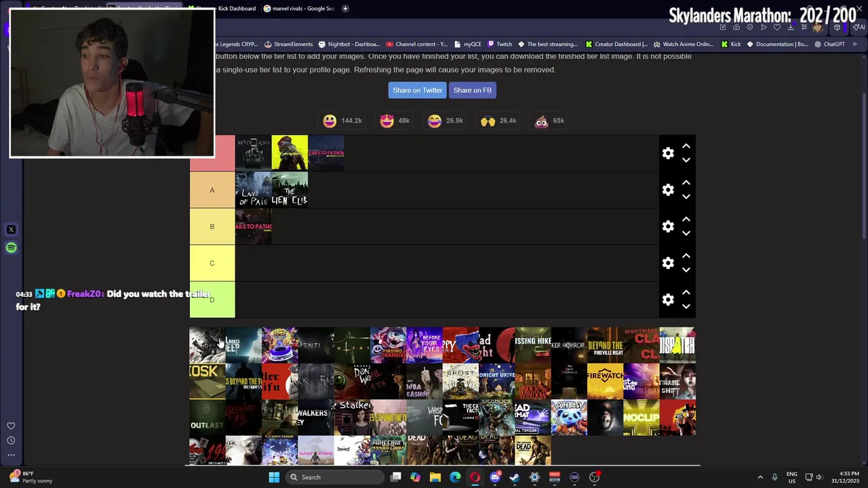Open settings gear for the A tier row
Viewport: 868px width, 488px height.
pyautogui.click(x=668, y=190)
